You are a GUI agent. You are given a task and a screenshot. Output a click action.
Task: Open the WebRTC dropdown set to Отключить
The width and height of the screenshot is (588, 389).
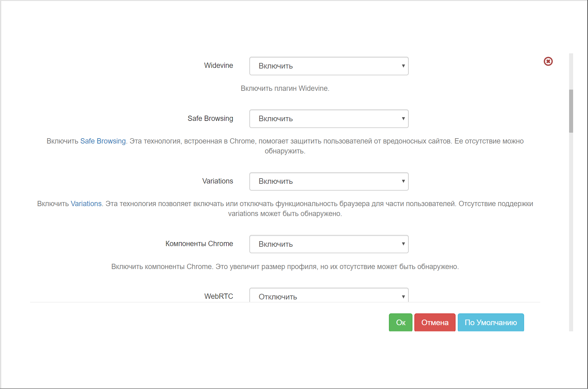tap(329, 296)
